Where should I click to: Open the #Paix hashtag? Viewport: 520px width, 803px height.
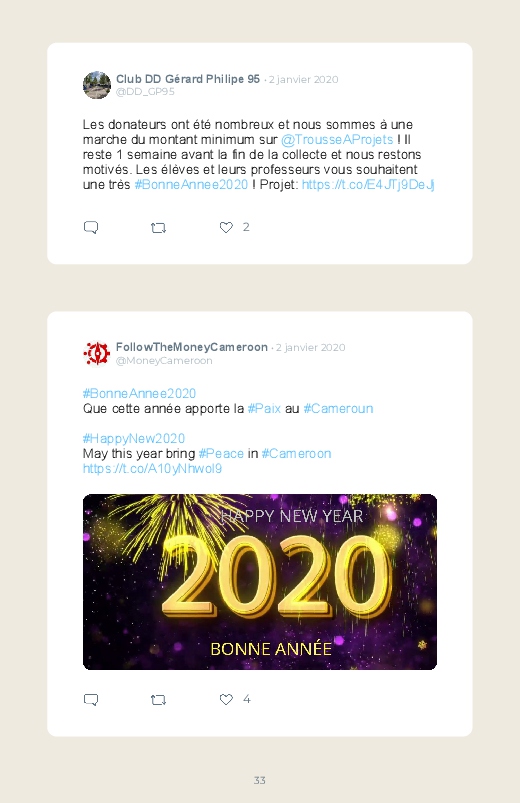click(264, 409)
